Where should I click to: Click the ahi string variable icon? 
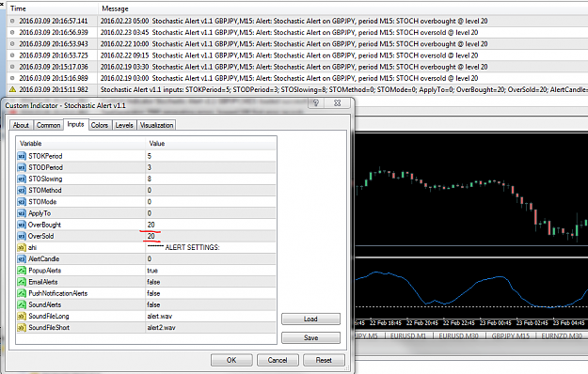[22, 247]
